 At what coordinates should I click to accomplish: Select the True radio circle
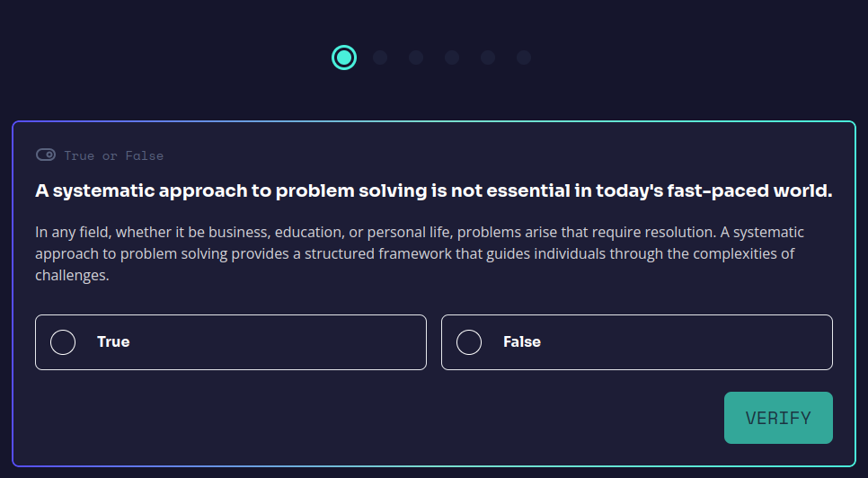coord(63,342)
